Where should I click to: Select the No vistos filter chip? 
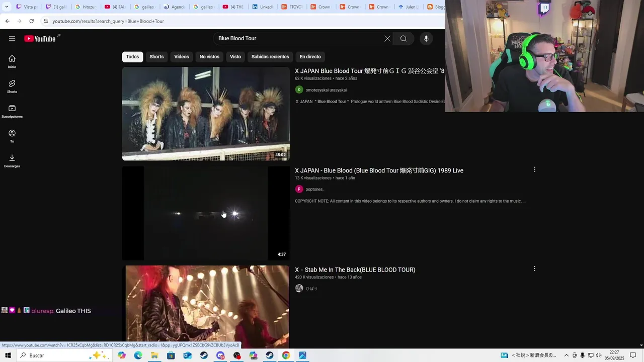209,57
